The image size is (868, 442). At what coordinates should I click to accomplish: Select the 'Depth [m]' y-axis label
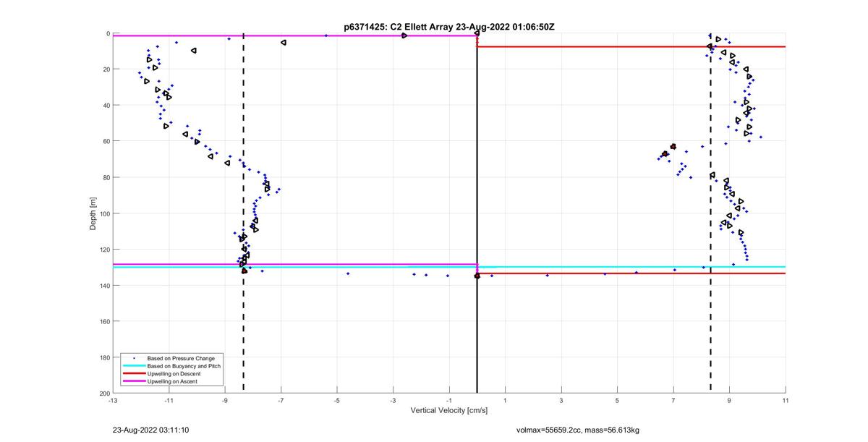click(93, 213)
